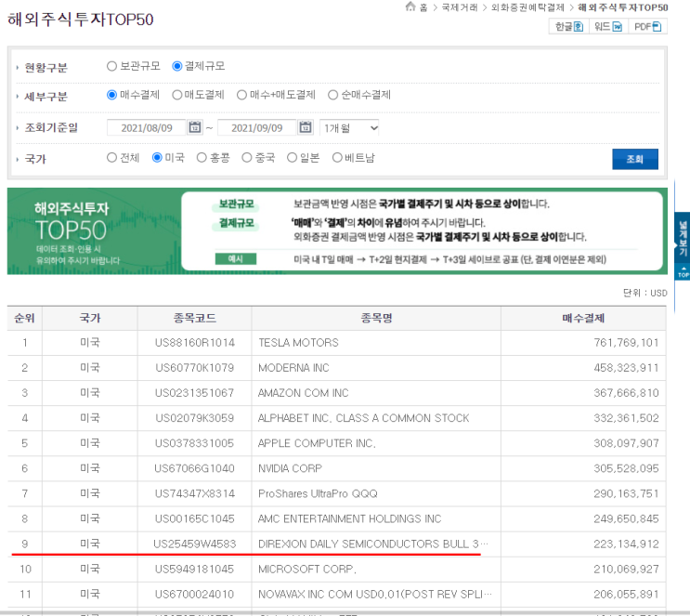690x616 pixels.
Task: Click the blue 조회 search button
Action: [635, 159]
